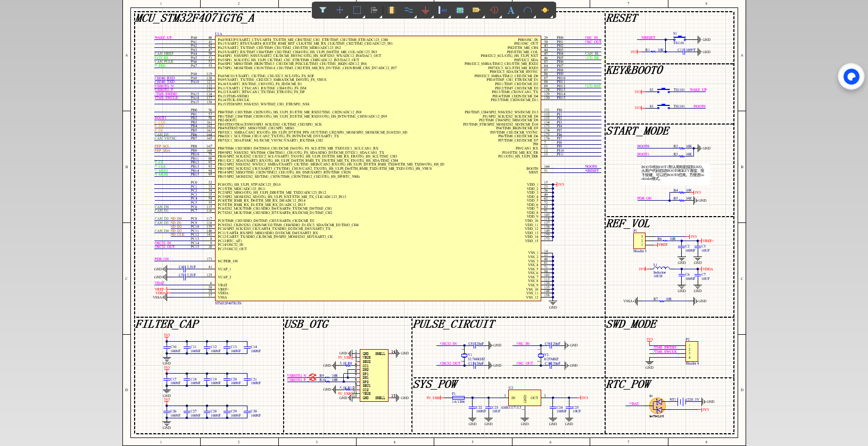Select the SWD_MODE section title

pos(632,324)
